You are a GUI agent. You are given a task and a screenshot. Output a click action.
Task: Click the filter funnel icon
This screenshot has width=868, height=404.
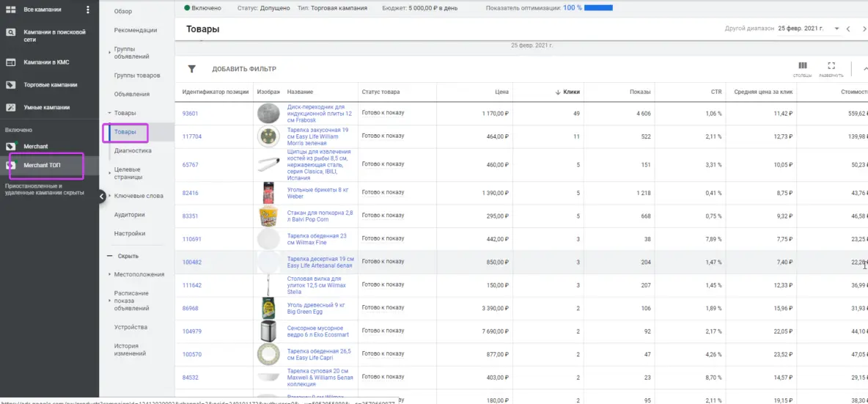pos(192,69)
